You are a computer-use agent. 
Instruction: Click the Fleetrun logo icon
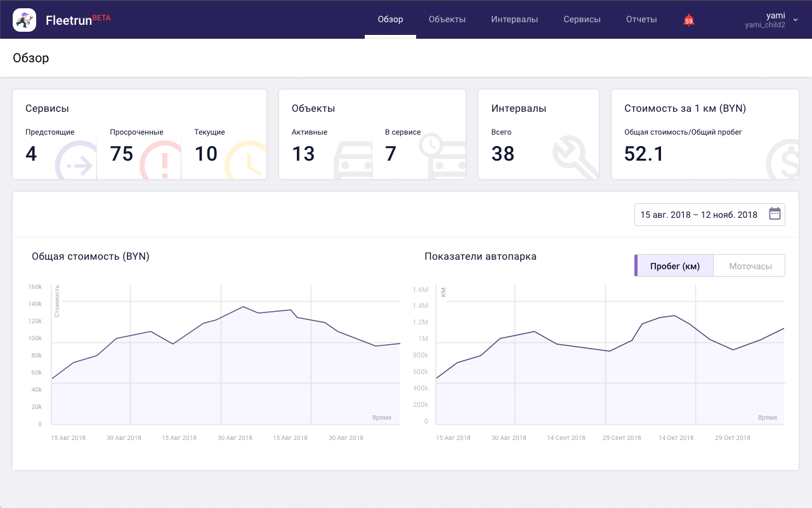pos(24,20)
